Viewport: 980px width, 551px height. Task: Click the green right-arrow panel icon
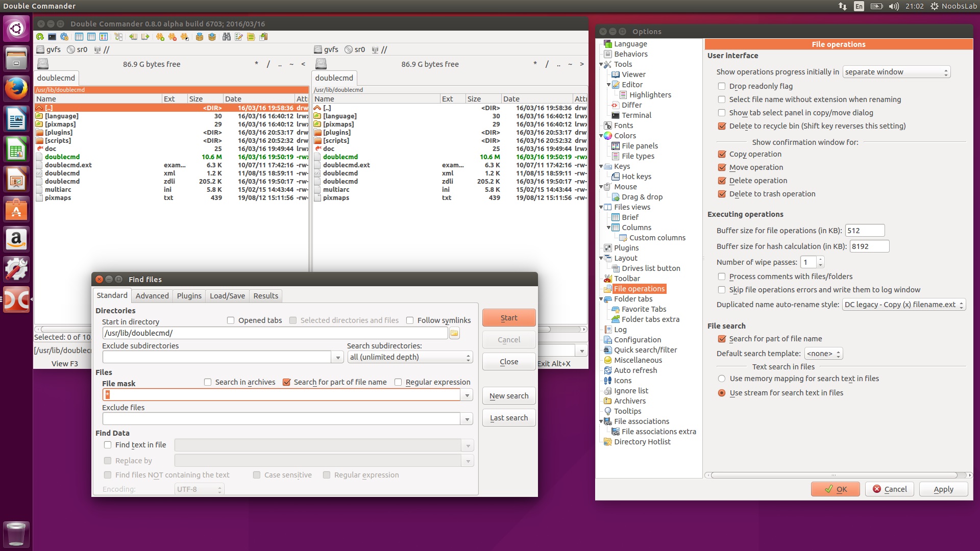145,37
